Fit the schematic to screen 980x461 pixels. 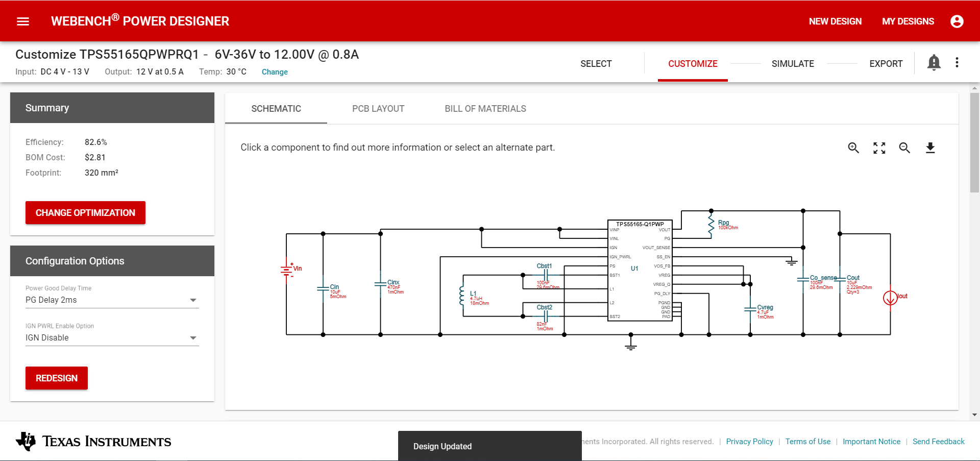coord(879,148)
